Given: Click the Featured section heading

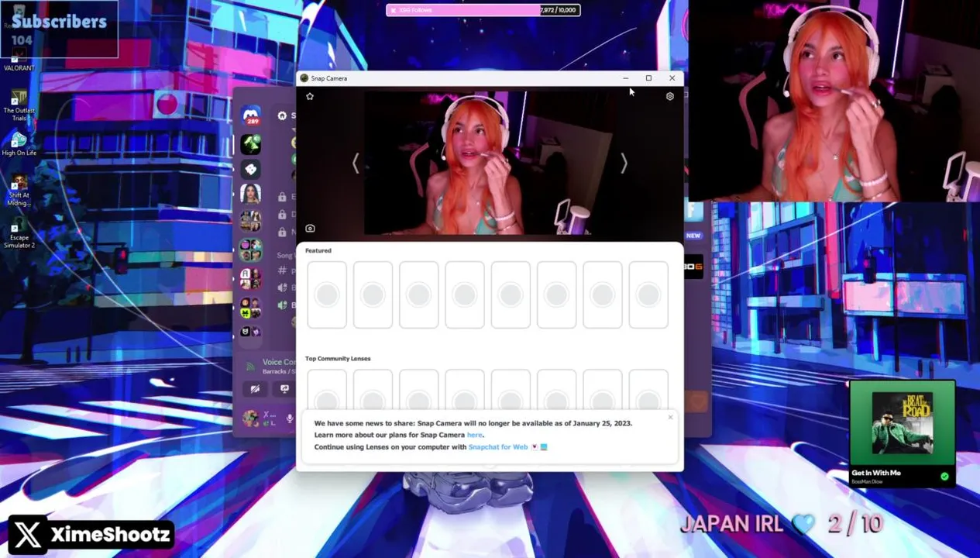Looking at the screenshot, I should tap(318, 250).
